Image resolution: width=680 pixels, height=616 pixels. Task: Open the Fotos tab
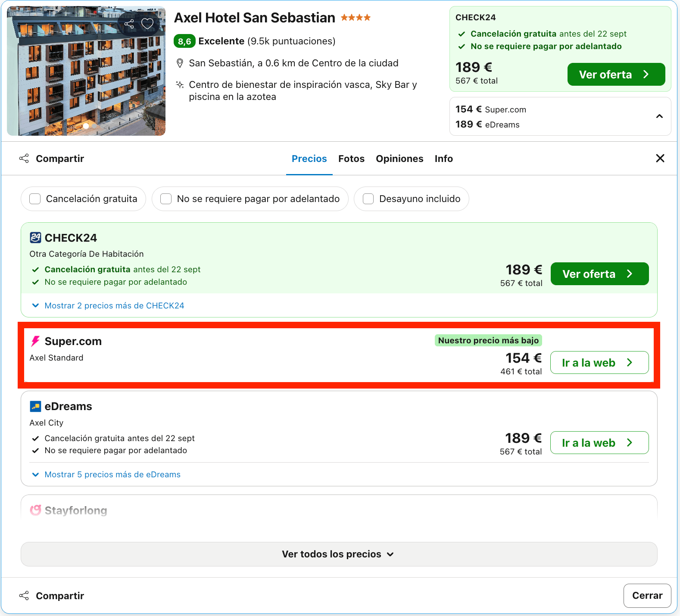(x=351, y=159)
